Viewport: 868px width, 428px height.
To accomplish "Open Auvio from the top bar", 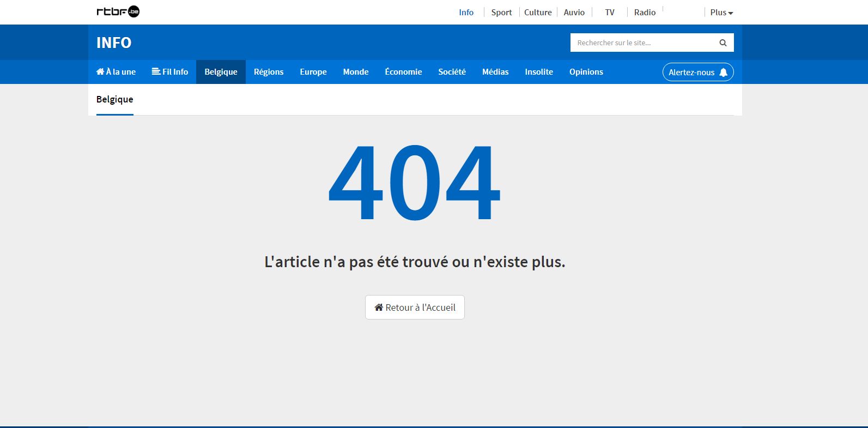I will coord(574,13).
